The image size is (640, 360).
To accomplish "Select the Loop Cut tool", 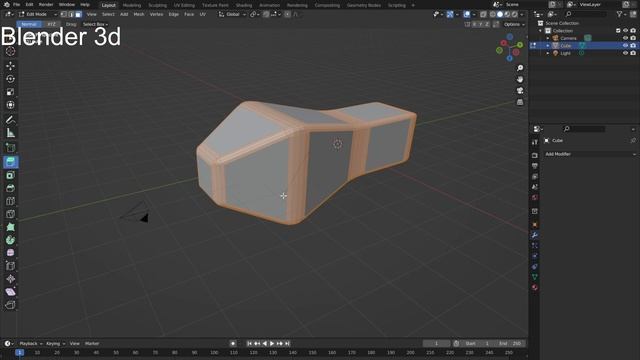I will (11, 201).
